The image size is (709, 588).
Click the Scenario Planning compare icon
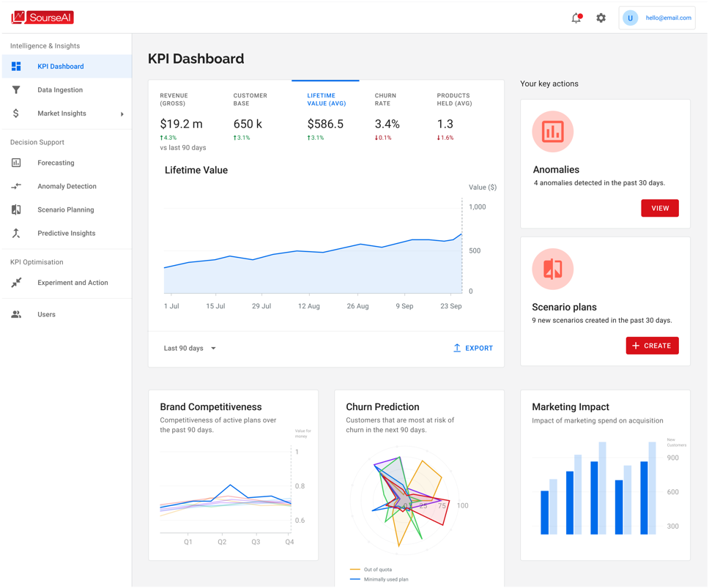tap(16, 209)
